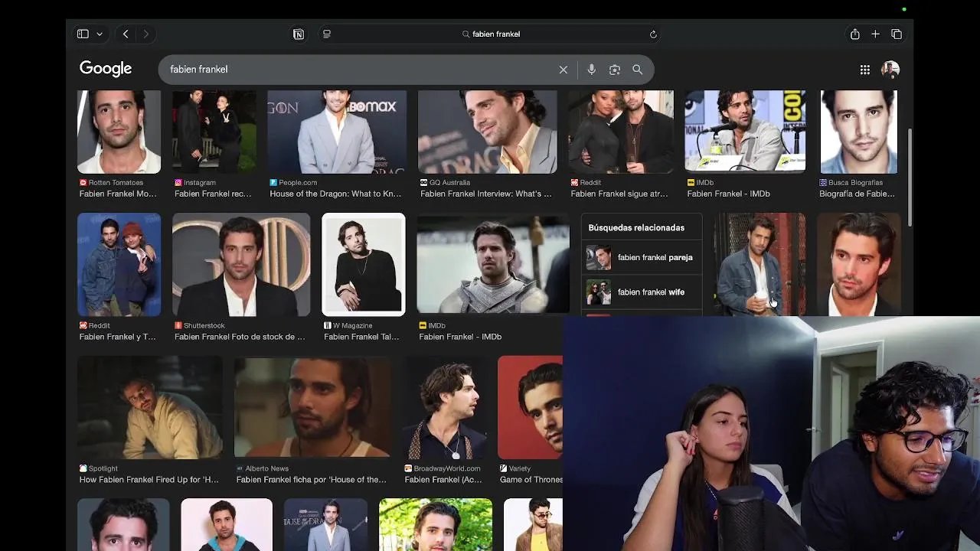Click the Safari address bar showing fabien frankel
980x551 pixels.
point(490,34)
